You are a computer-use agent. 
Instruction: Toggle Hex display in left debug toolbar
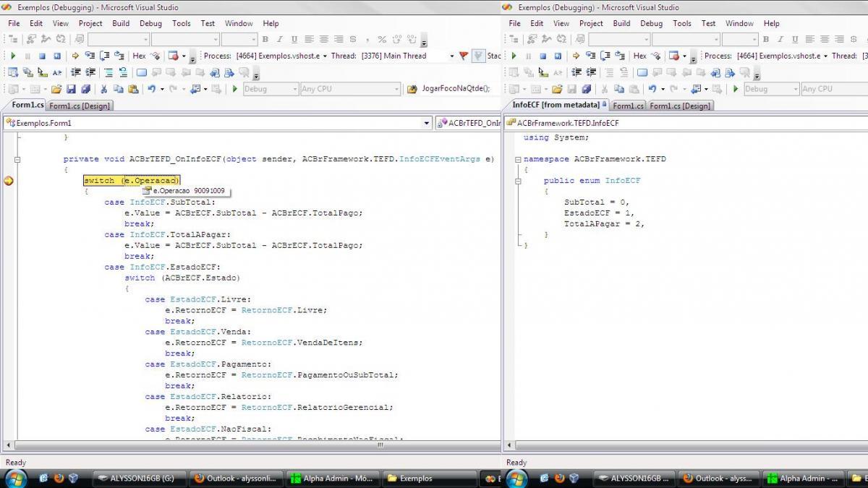pos(139,56)
